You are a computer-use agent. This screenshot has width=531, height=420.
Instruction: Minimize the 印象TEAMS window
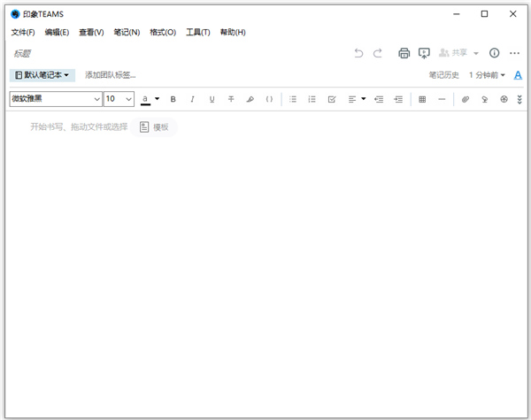click(x=457, y=14)
